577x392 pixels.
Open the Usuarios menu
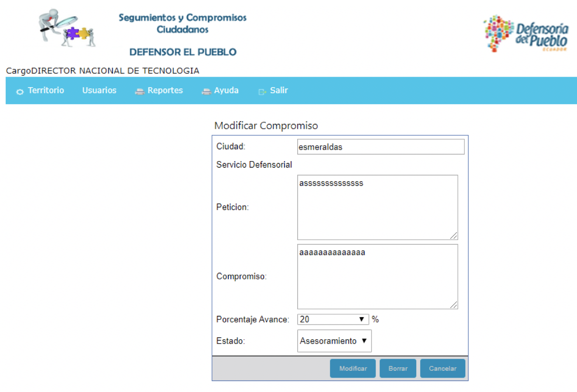(x=99, y=91)
